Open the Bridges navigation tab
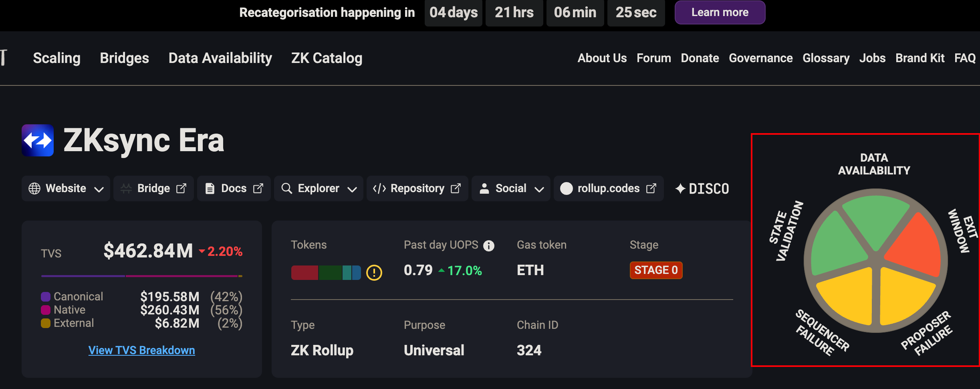 coord(124,58)
